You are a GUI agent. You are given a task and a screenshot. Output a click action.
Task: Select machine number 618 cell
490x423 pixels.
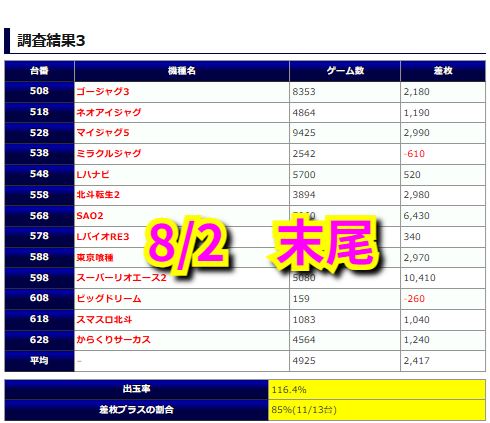tap(39, 319)
